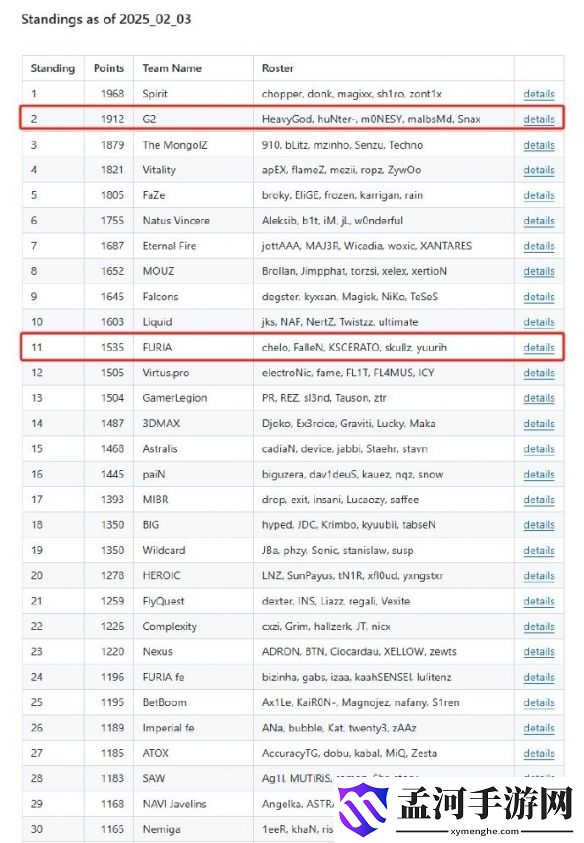The height and width of the screenshot is (843, 584).
Task: Click details link for Eternal Fire
Action: pyautogui.click(x=539, y=246)
